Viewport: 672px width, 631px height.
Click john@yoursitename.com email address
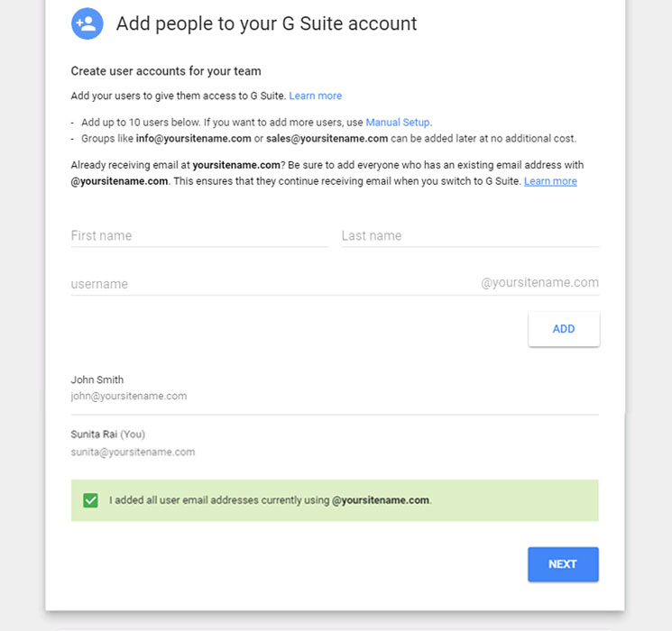tap(129, 396)
